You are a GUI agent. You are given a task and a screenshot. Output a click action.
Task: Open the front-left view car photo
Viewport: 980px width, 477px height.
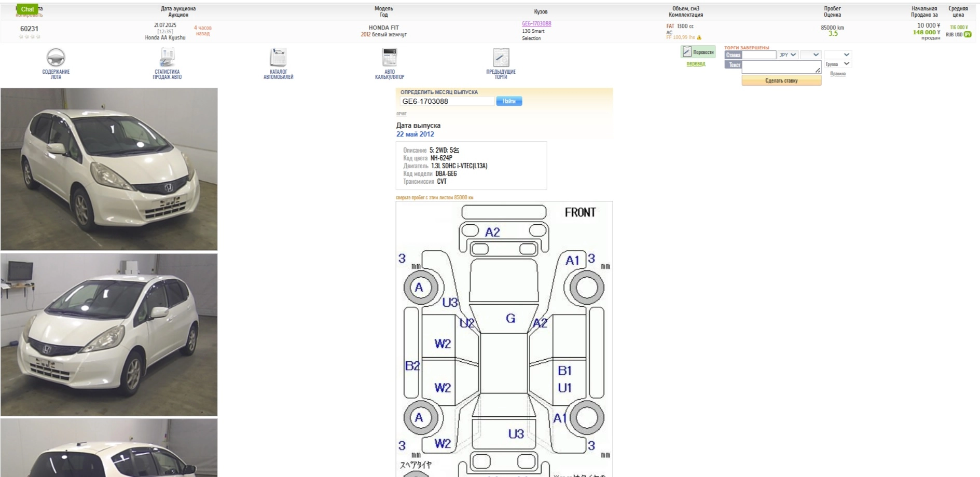coord(109,169)
